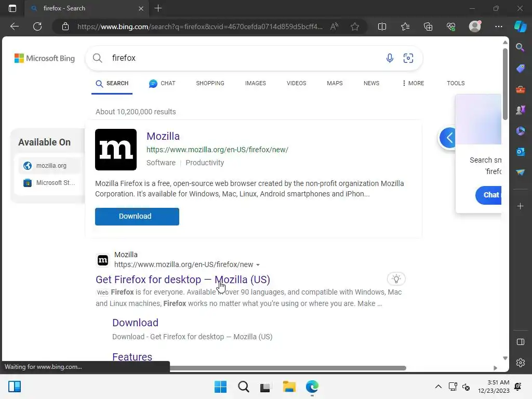Expand the result URL dropdown arrow
Viewport: 532px width, 399px height.
[258, 265]
